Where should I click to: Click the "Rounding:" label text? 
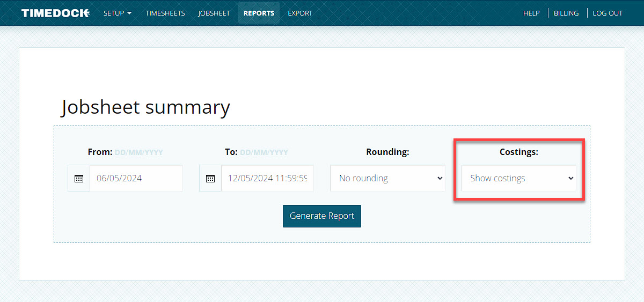click(x=387, y=152)
